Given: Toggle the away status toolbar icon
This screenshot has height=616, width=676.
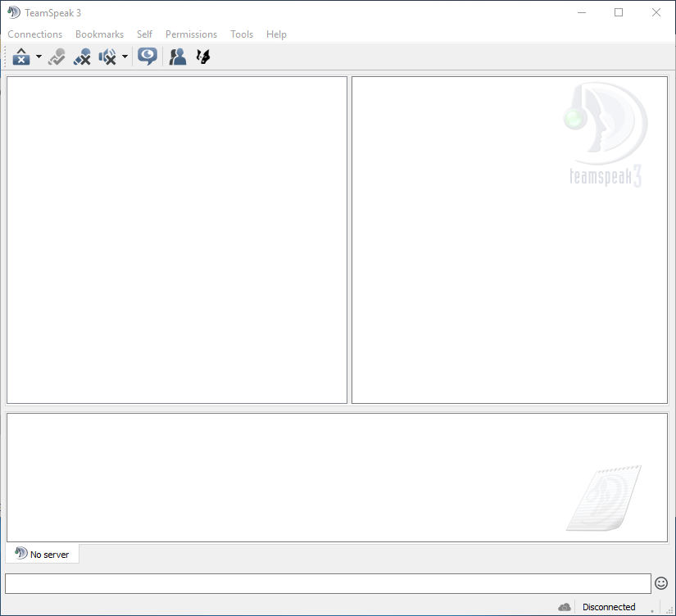Looking at the screenshot, I should [x=57, y=57].
